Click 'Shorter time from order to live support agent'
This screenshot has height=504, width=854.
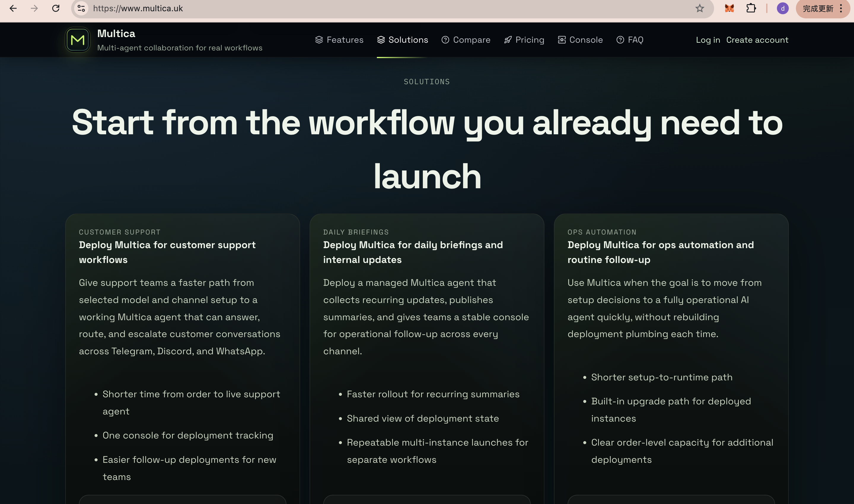(191, 402)
